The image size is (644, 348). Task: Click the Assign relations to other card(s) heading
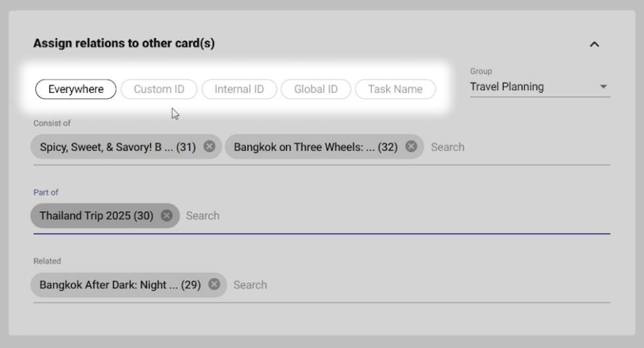tap(124, 44)
